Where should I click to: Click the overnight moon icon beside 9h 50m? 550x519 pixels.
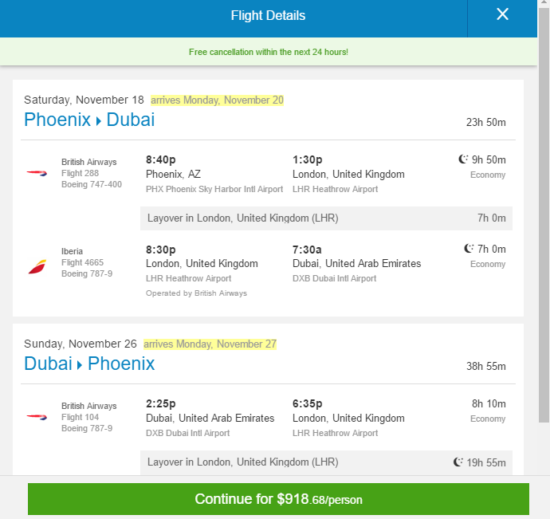[463, 159]
